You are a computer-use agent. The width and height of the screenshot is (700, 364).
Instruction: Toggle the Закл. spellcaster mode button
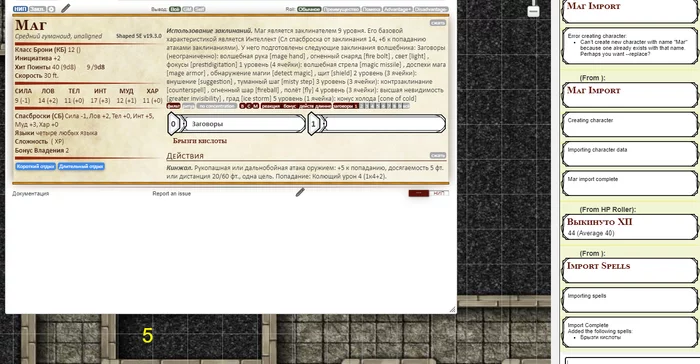click(x=38, y=9)
